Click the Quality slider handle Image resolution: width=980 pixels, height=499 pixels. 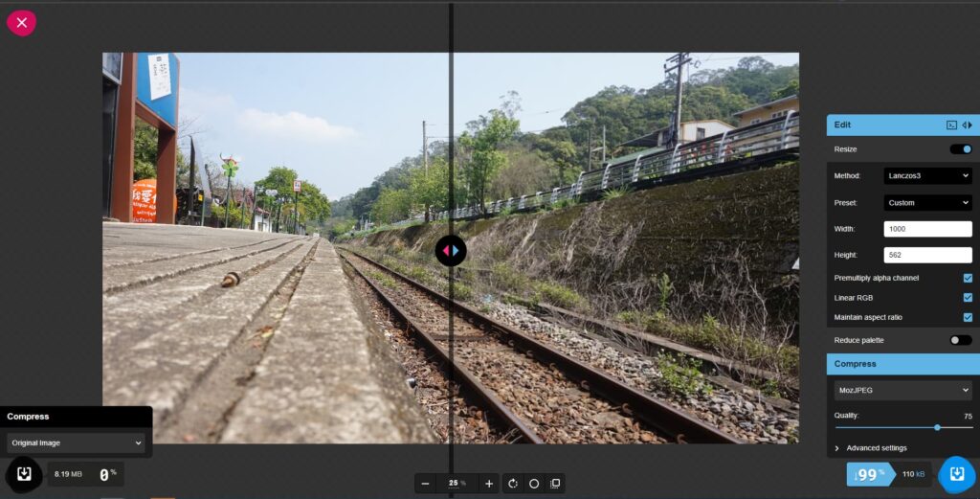(x=937, y=428)
